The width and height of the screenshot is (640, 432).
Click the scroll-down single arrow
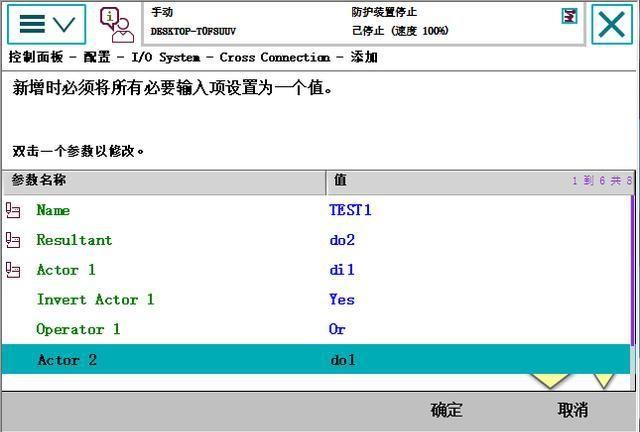604,381
